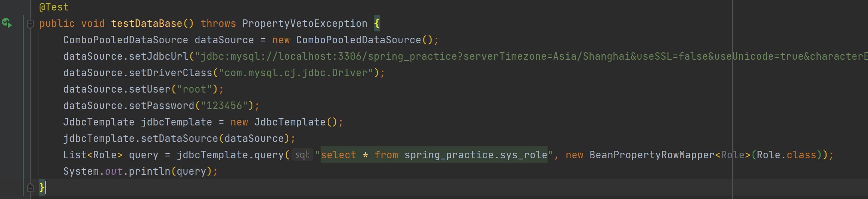Image resolution: width=868 pixels, height=199 pixels.
Task: Click BeanPropertyRowMapper class name
Action: pos(651,155)
